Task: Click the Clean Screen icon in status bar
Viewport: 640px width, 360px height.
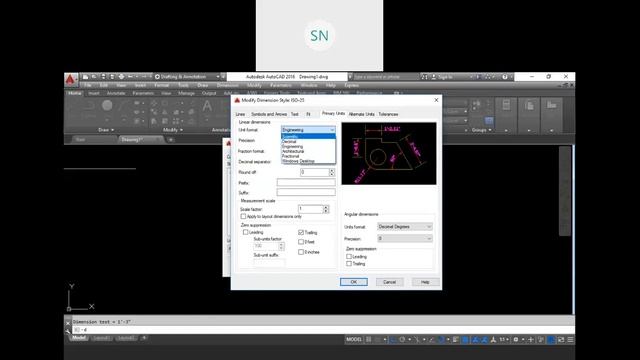Action: tap(561, 340)
